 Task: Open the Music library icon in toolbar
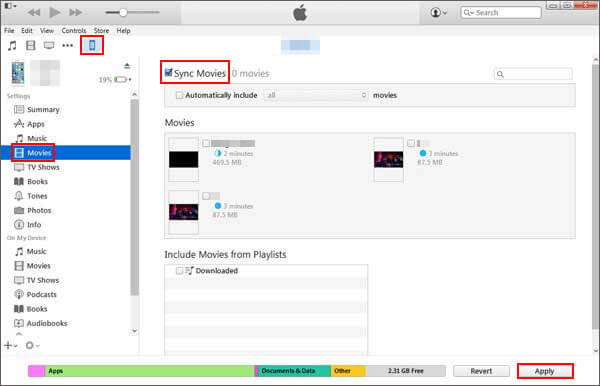[x=12, y=46]
